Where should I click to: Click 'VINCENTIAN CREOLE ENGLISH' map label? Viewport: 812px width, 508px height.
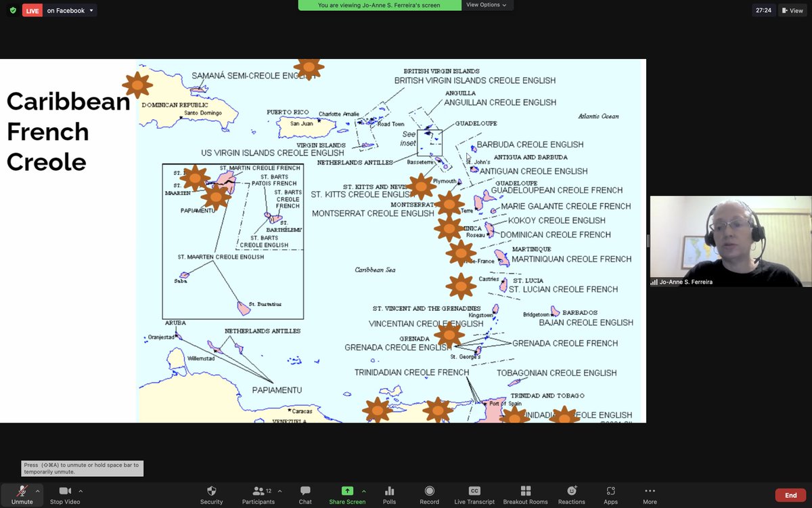426,324
